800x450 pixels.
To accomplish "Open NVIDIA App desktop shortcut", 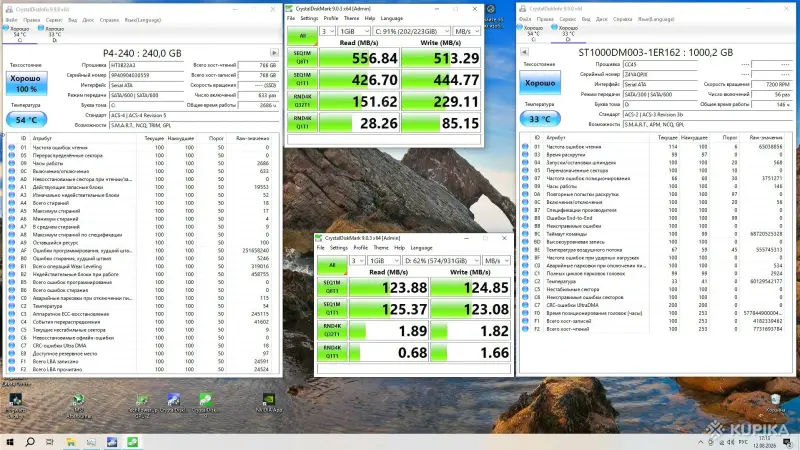I will click(268, 401).
